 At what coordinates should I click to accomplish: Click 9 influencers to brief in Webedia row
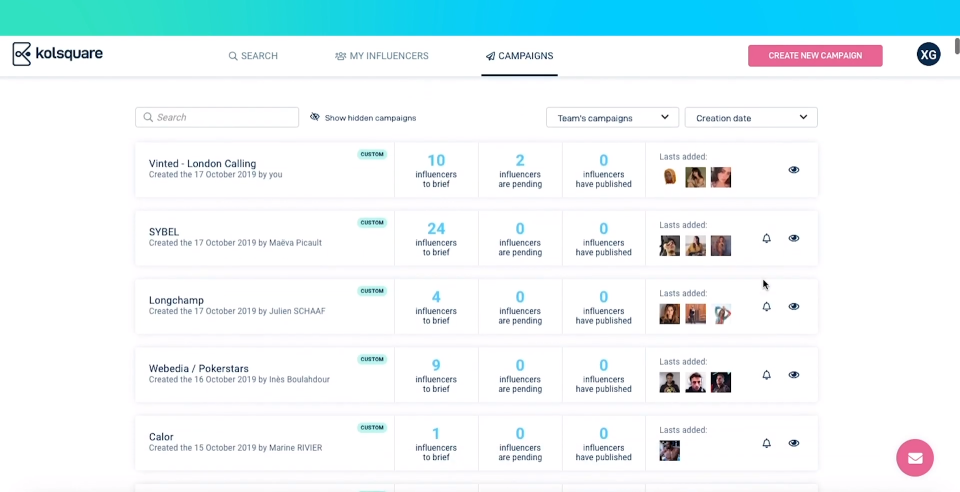pos(436,376)
